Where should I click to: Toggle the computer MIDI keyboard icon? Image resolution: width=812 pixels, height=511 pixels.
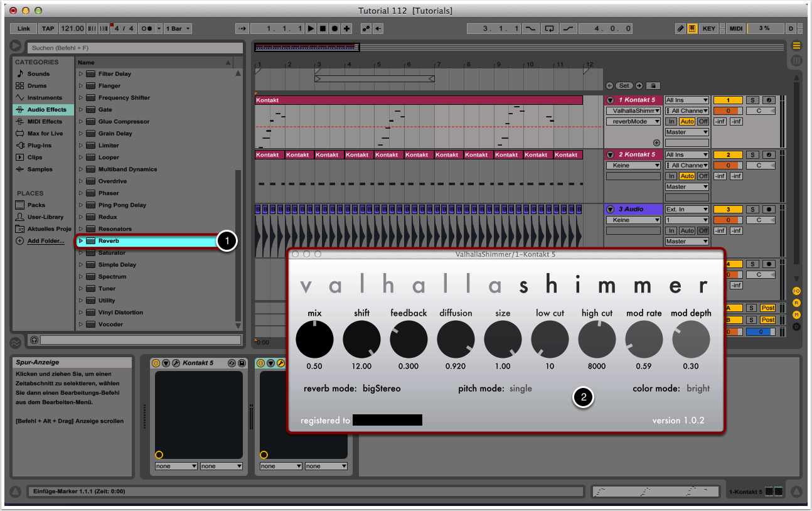point(692,29)
